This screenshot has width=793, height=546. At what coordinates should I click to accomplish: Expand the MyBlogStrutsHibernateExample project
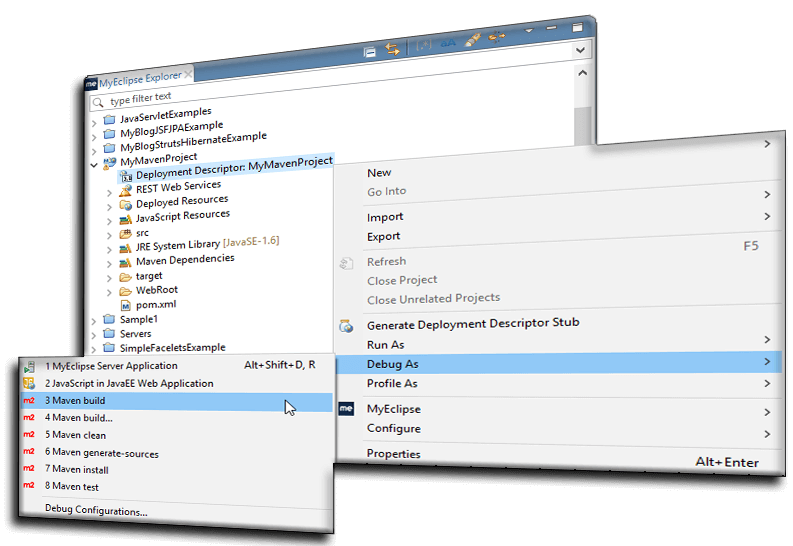point(94,151)
